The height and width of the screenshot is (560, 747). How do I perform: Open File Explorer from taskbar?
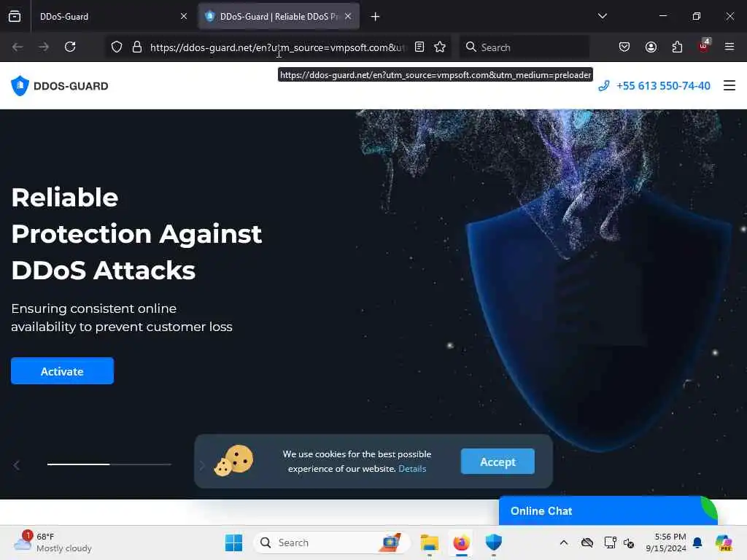pyautogui.click(x=429, y=542)
